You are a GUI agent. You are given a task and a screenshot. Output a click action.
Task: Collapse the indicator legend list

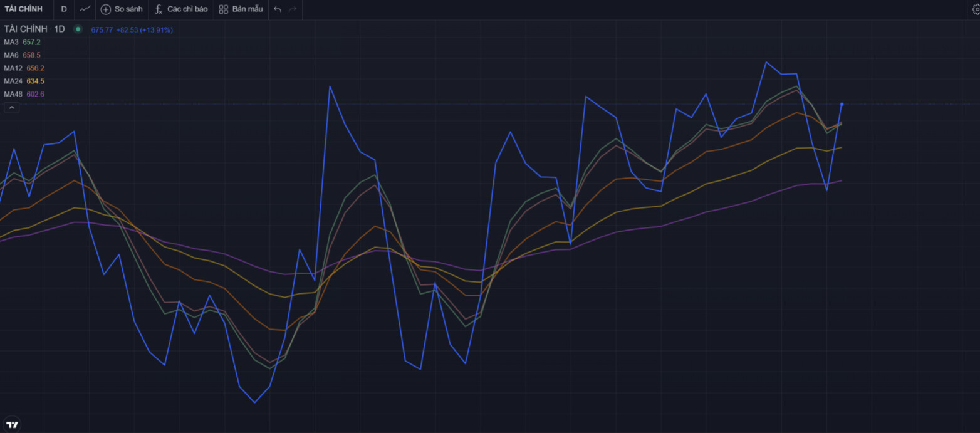(x=12, y=108)
